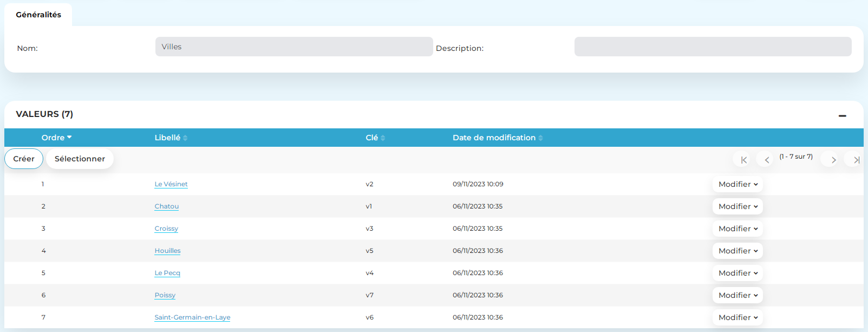868x332 pixels.
Task: Collapse the Valeurs panel with minus icon
Action: [x=842, y=116]
